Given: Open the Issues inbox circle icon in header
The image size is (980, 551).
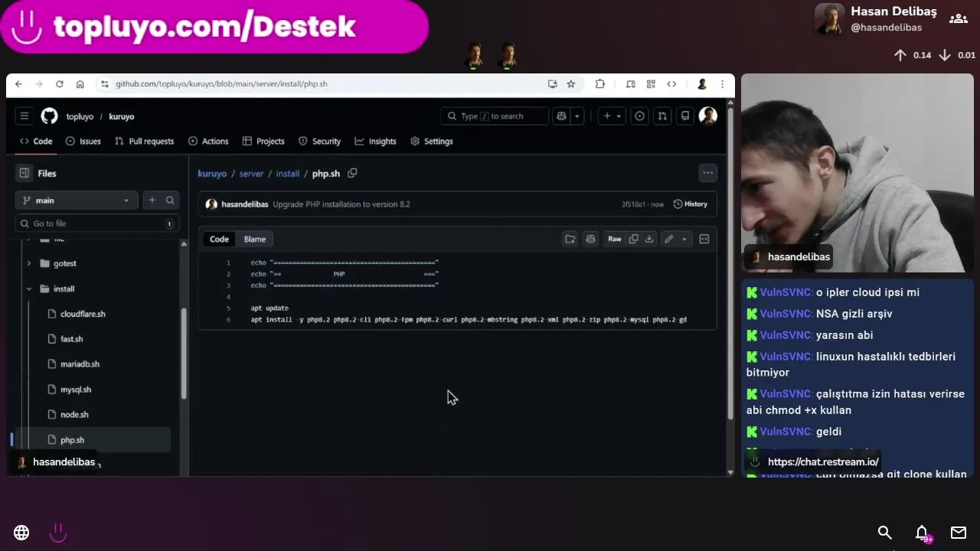Looking at the screenshot, I should click(x=639, y=116).
